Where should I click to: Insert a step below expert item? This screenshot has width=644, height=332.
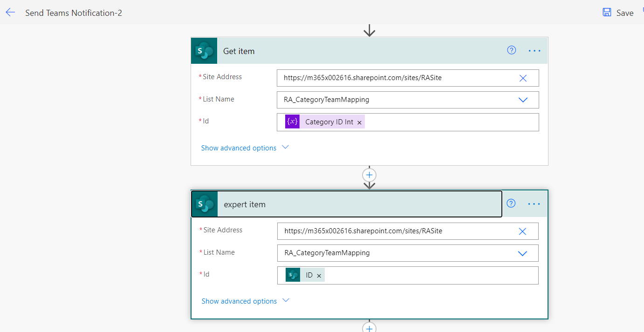point(369,328)
